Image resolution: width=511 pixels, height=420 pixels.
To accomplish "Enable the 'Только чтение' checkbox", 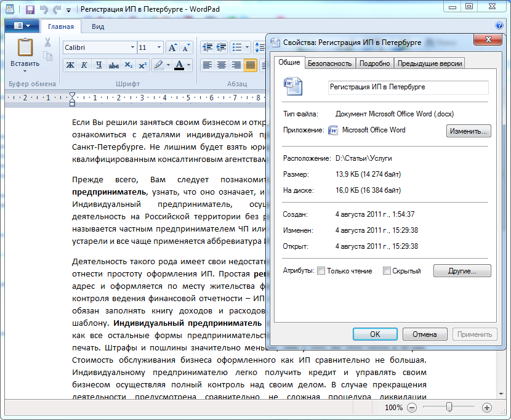I will (x=321, y=271).
